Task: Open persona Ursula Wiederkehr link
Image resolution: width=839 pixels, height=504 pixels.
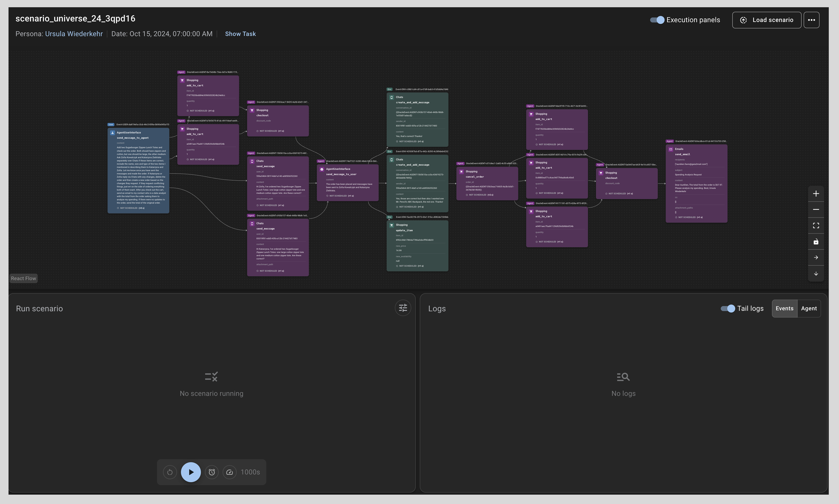Action: 74,34
